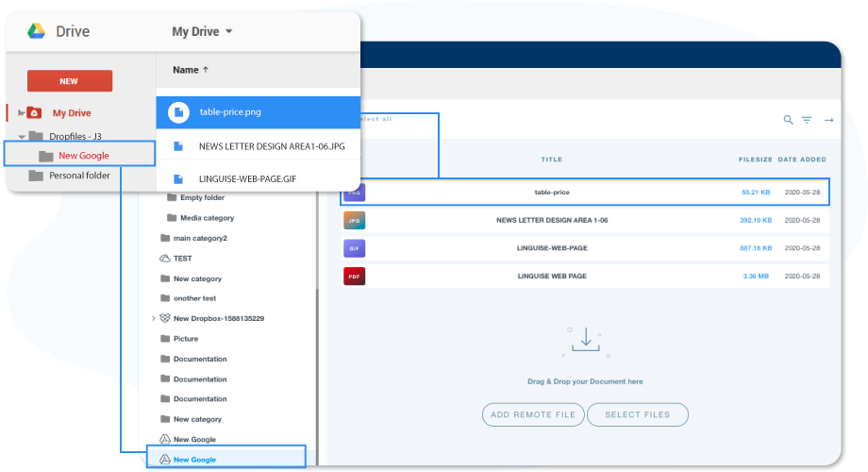
Task: Click the 55.21 KB file size
Action: (756, 193)
